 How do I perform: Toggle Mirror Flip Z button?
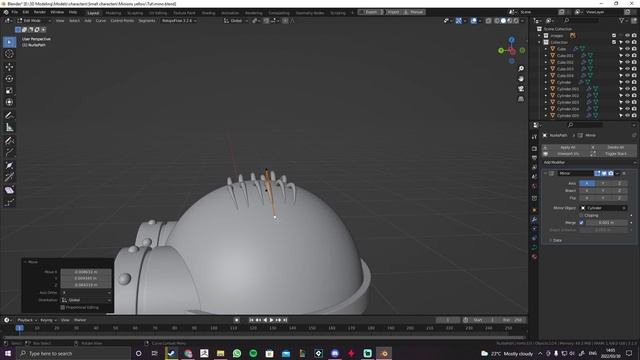(619, 198)
